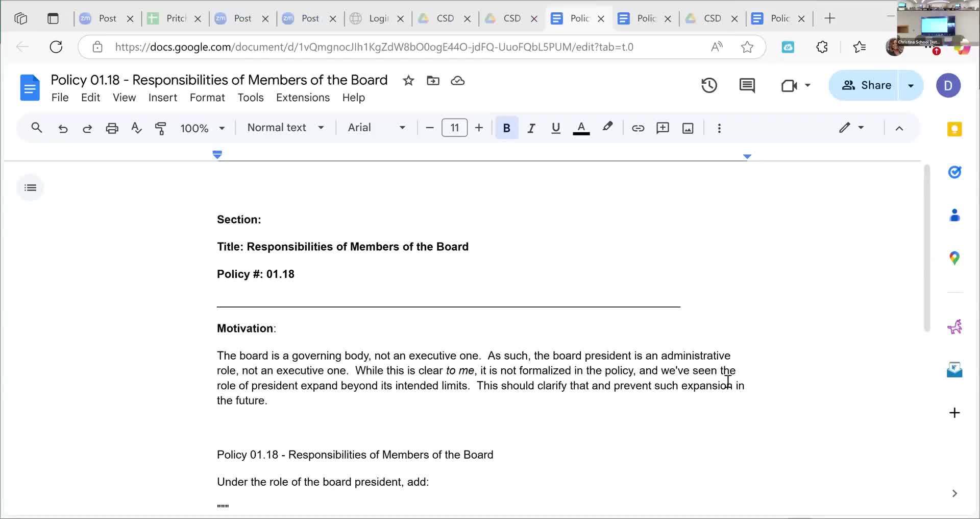
Task: Open the comments panel icon
Action: 747,85
